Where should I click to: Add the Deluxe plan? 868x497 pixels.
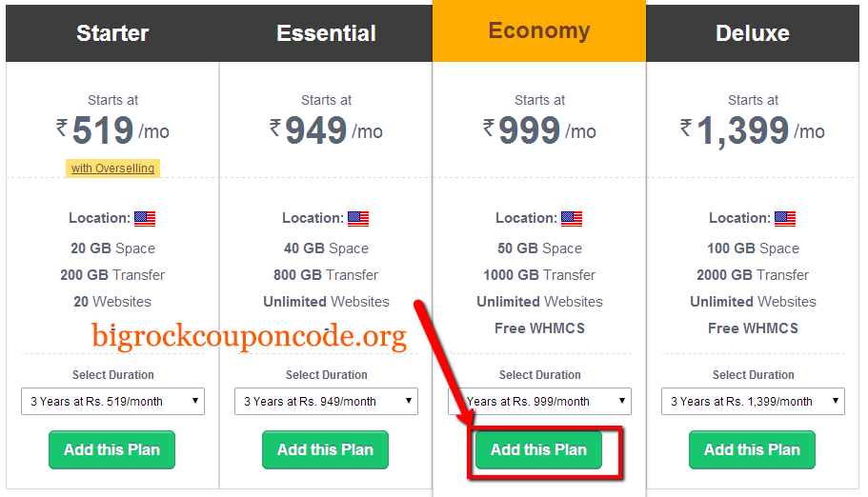pos(752,450)
